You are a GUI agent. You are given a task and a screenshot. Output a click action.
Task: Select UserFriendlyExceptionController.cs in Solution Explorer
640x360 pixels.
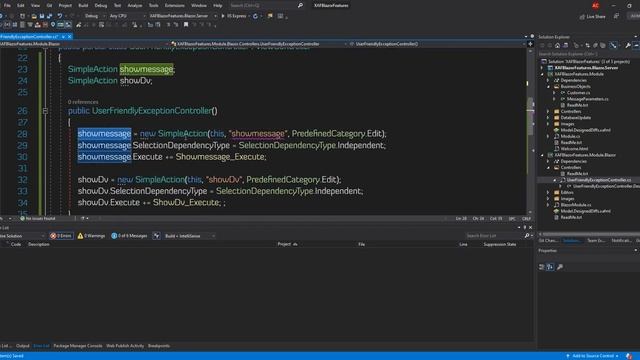tap(598, 180)
